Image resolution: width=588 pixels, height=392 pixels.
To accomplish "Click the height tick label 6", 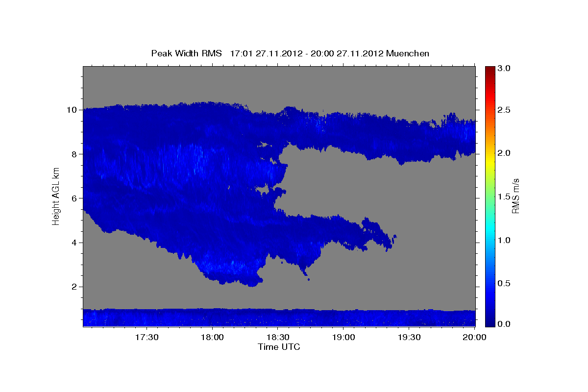I will click(75, 198).
